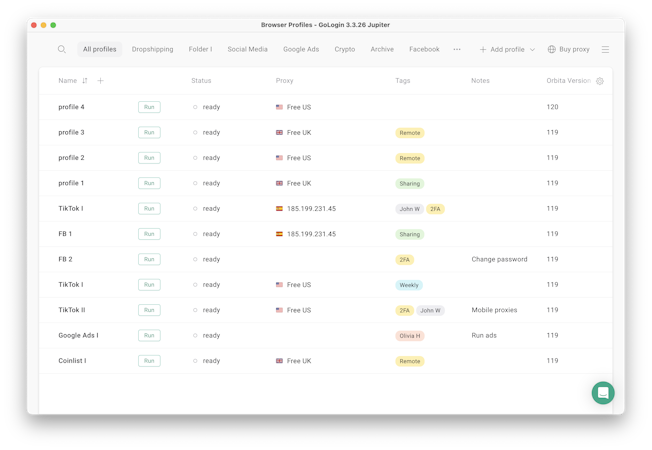Image resolution: width=652 pixels, height=450 pixels.
Task: Click US flag in profile 4 row
Action: pos(279,107)
